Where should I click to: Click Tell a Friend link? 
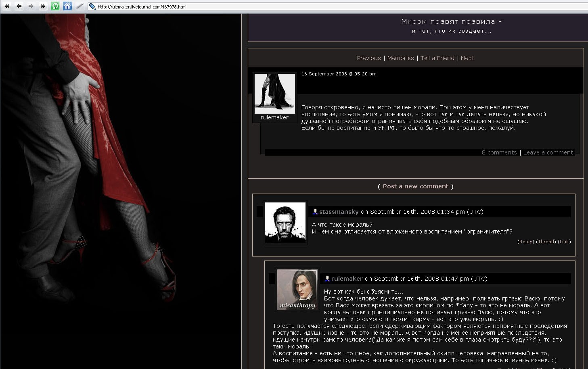437,58
